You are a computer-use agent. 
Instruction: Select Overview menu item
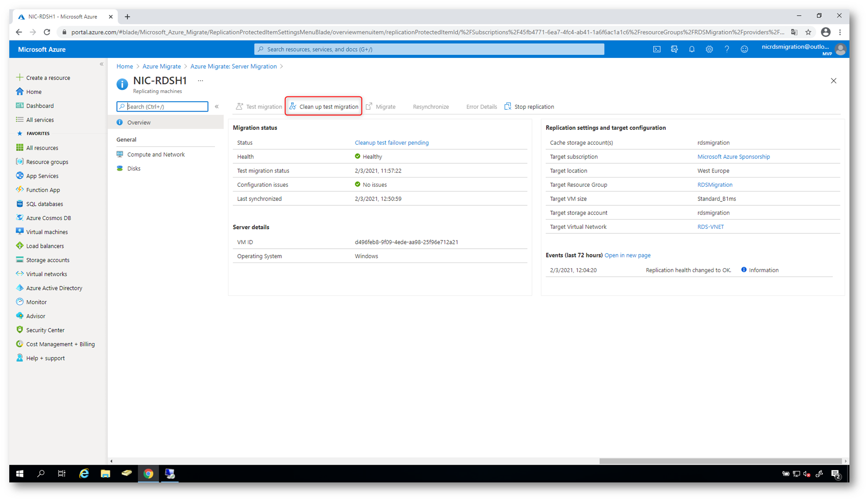pyautogui.click(x=166, y=123)
